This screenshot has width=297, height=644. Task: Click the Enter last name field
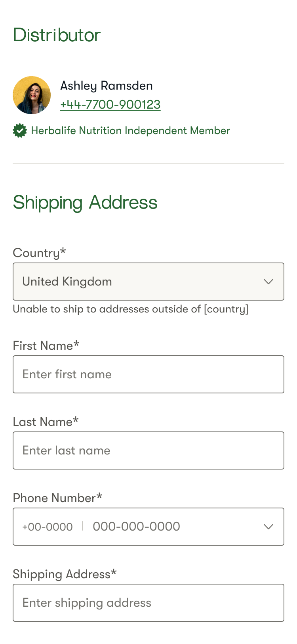[148, 450]
